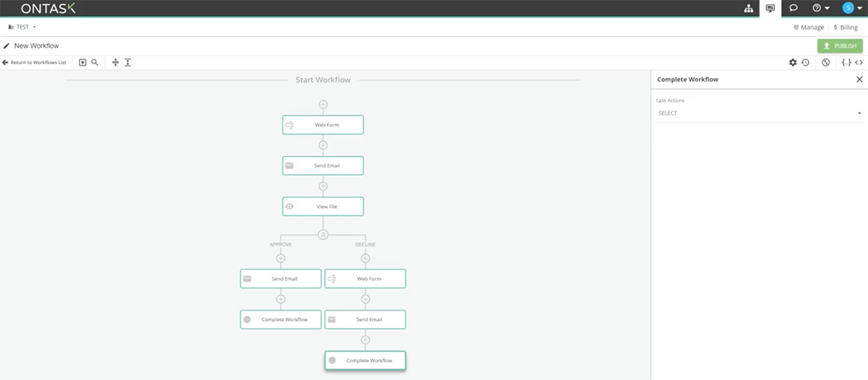868x380 pixels.
Task: Click the expand vertical spacing icon
Action: coord(127,63)
